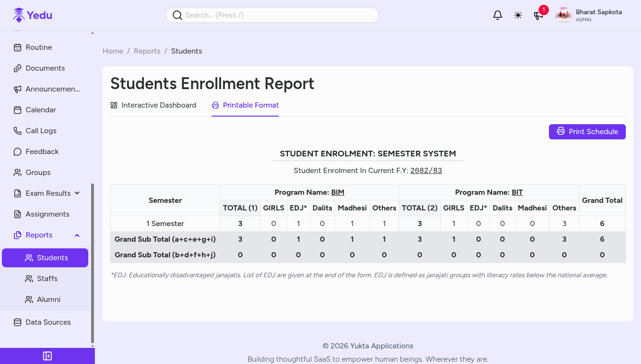Open the support icon showing badge 1
This screenshot has width=641, height=364.
(x=539, y=16)
